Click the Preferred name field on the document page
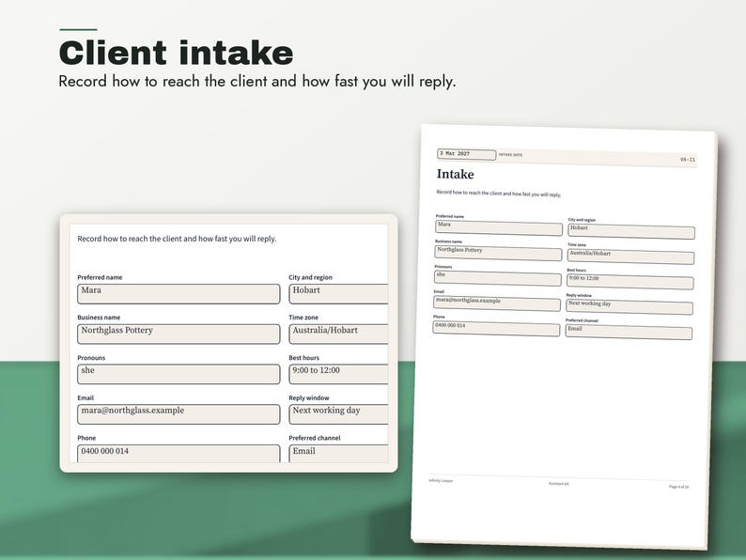Screen dimensions: 746x560 click(x=499, y=227)
